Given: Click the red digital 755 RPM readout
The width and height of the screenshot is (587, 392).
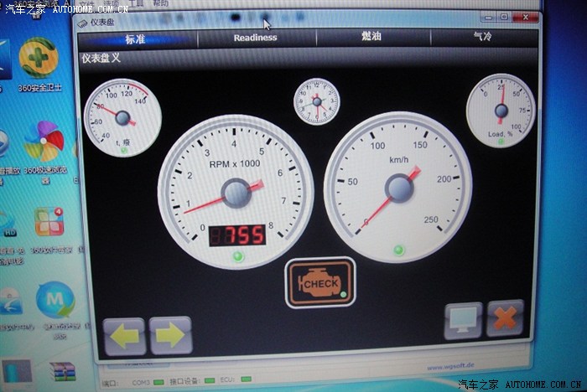Looking at the screenshot, I should coord(236,235).
